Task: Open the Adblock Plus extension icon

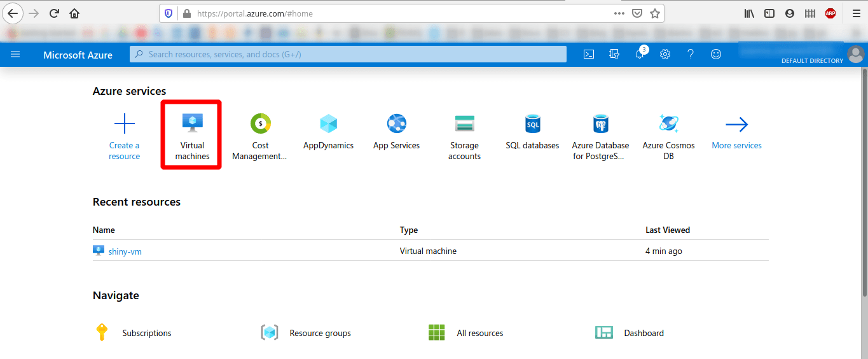Action: coord(830,13)
